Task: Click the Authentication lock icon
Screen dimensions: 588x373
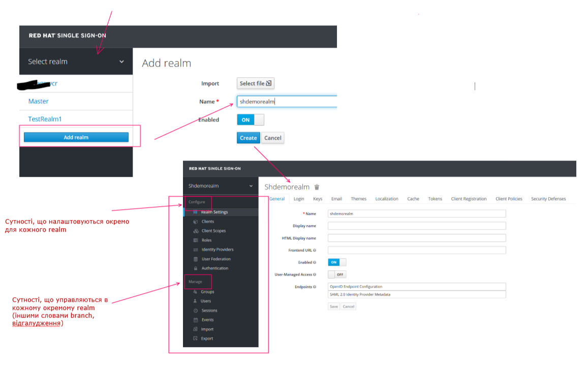Action: click(x=196, y=268)
